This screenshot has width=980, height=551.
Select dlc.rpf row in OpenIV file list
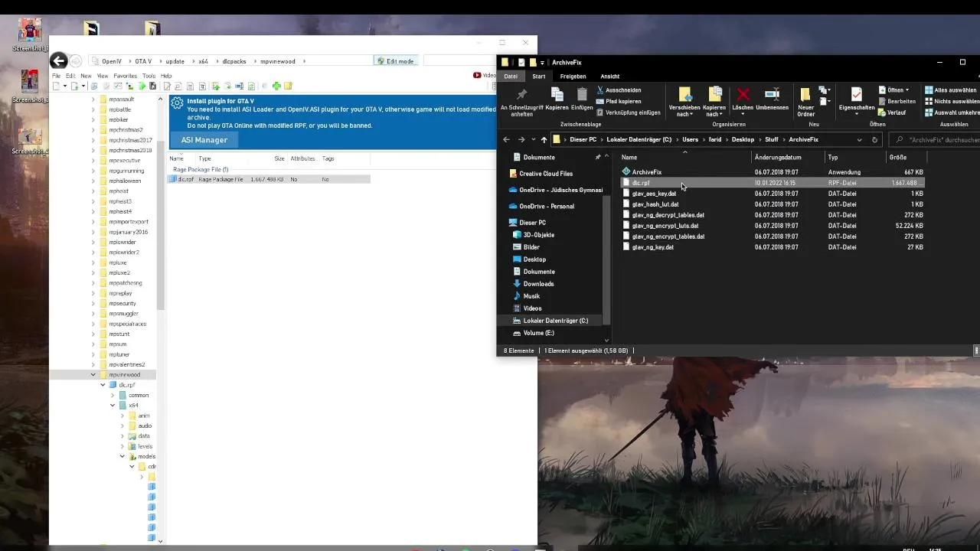(269, 179)
